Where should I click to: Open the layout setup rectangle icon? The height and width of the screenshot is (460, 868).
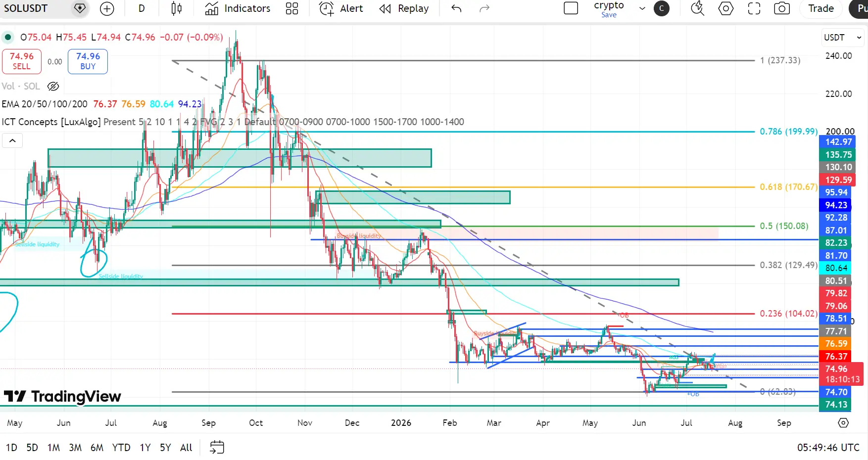click(x=571, y=8)
